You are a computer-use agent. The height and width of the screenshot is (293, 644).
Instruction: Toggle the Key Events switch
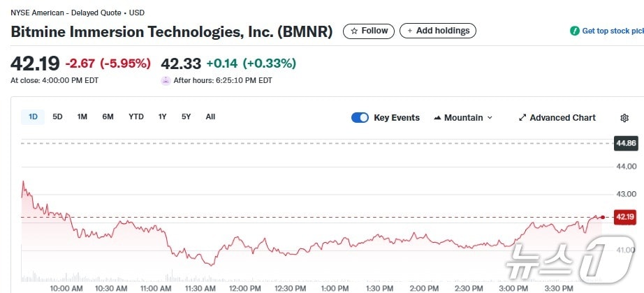(360, 118)
